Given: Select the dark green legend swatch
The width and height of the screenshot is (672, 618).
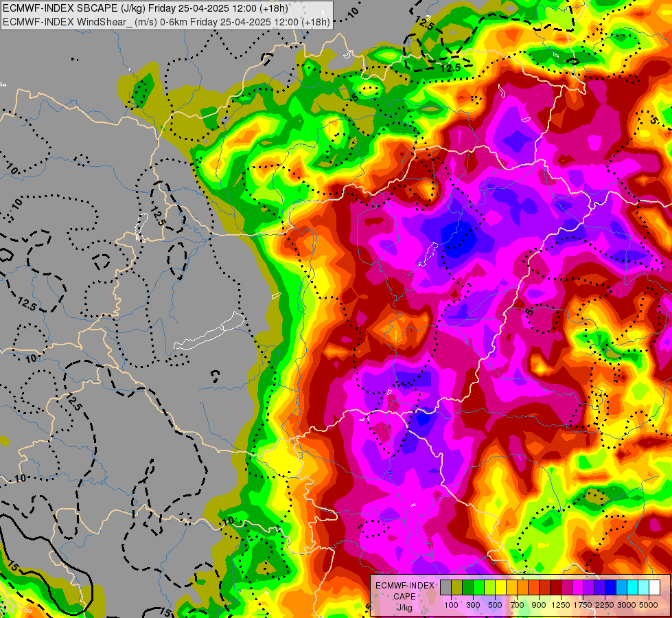Looking at the screenshot, I should pos(467,587).
